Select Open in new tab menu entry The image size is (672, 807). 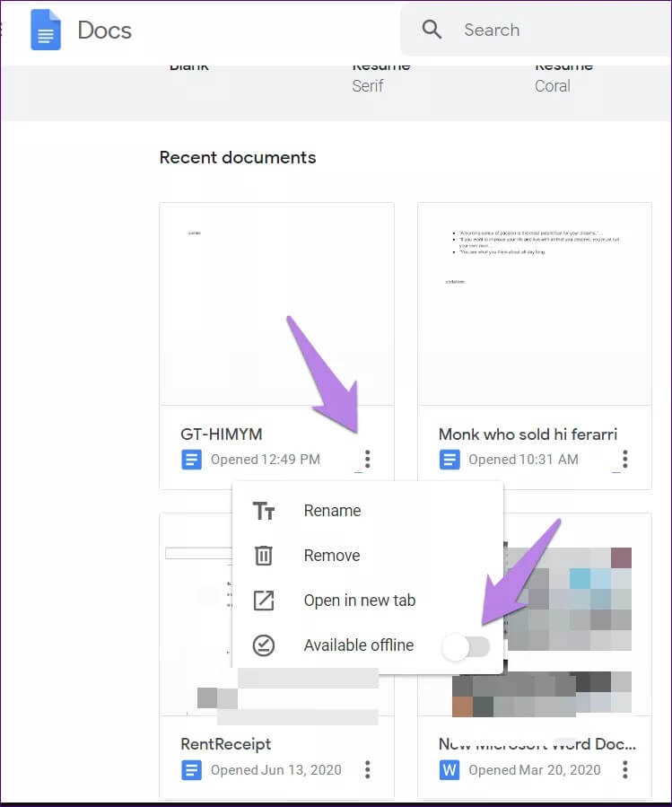click(x=367, y=601)
